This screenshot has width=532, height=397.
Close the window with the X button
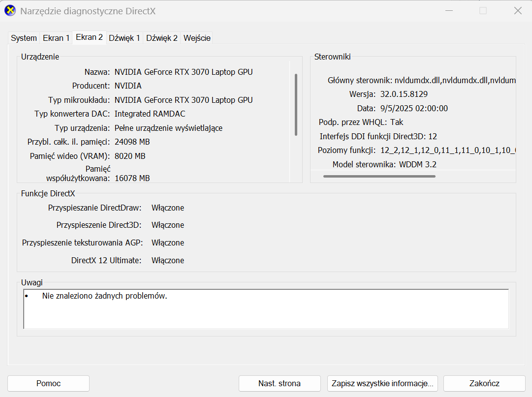tap(518, 11)
